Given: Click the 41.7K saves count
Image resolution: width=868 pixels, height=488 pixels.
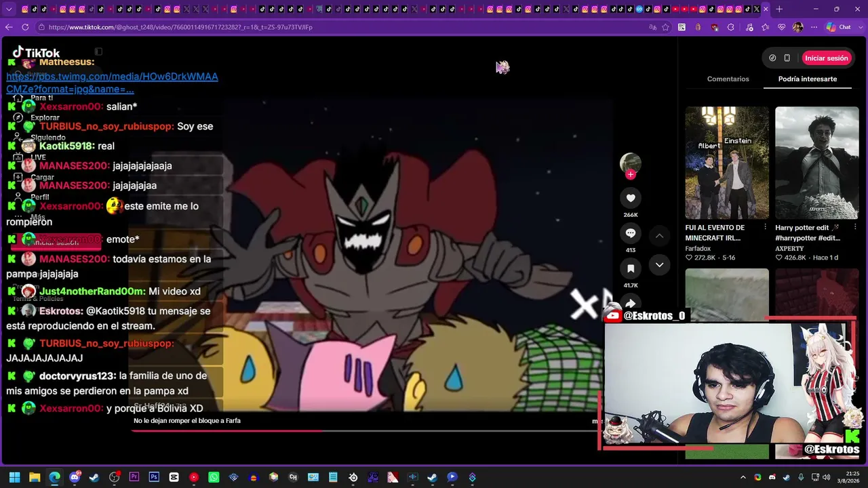Looking at the screenshot, I should point(631,285).
